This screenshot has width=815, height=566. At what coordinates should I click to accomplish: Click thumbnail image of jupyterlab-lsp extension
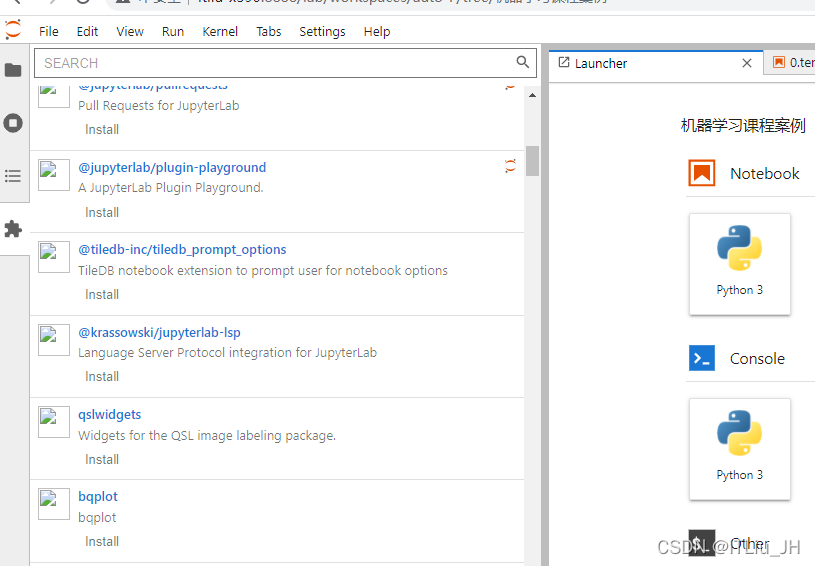(x=54, y=340)
